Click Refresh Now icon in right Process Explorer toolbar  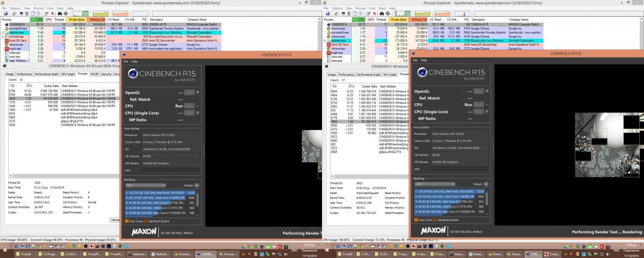coord(336,13)
